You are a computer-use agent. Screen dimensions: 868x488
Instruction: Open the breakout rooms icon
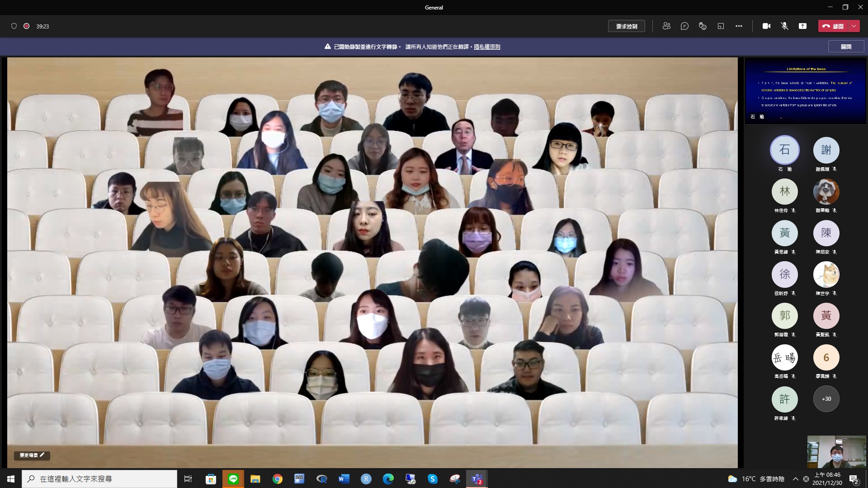[721, 26]
